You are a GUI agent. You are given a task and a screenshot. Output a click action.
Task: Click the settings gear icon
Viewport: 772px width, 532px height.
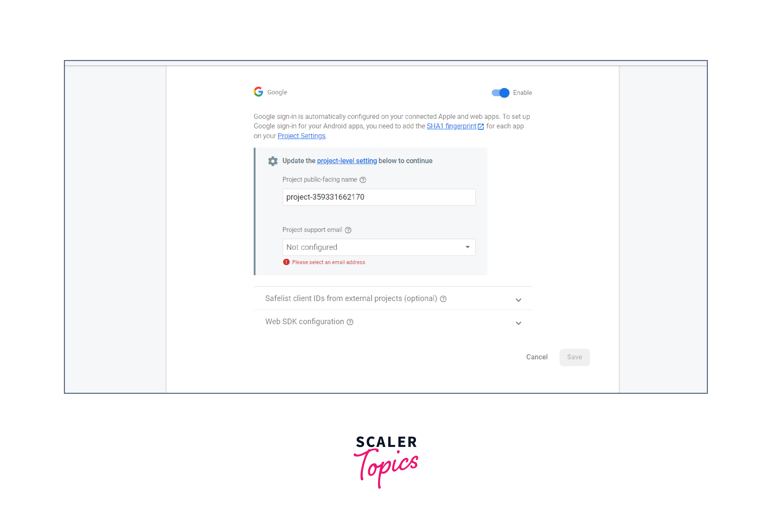[272, 161]
